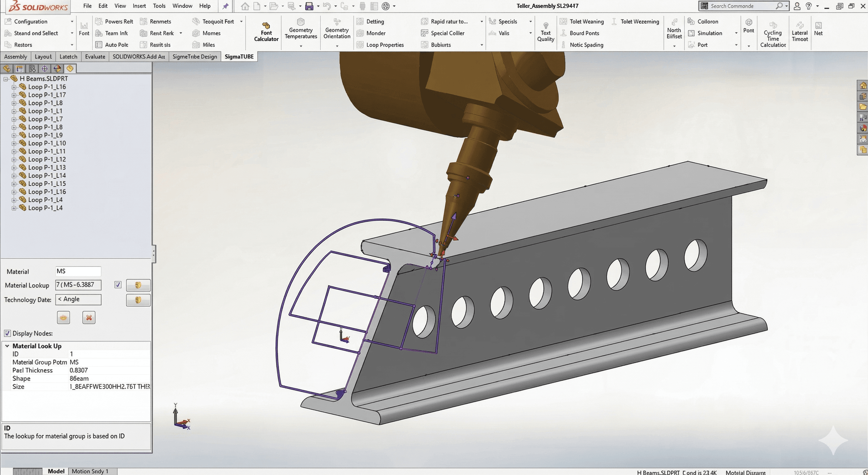Open the Sinulation dropdown arrow

736,33
